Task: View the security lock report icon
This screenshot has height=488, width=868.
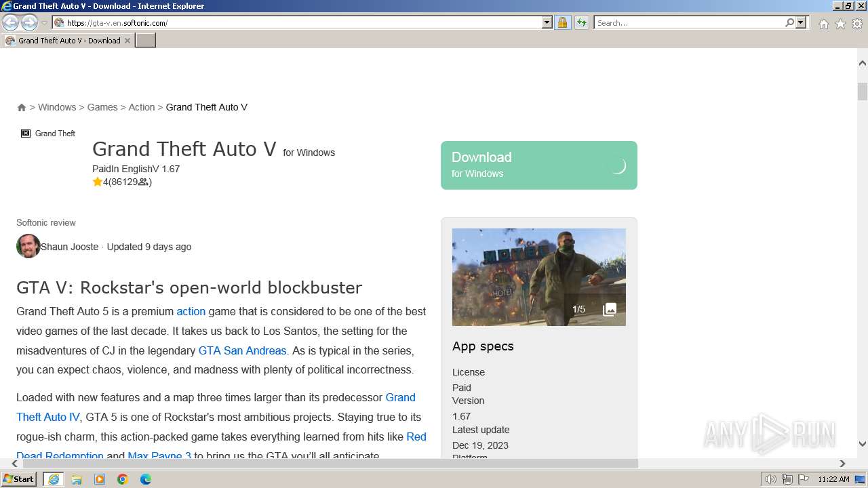Action: [562, 22]
